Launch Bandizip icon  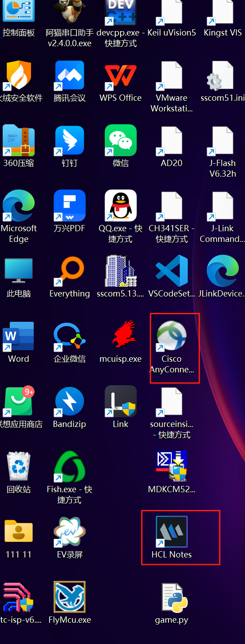point(70,403)
